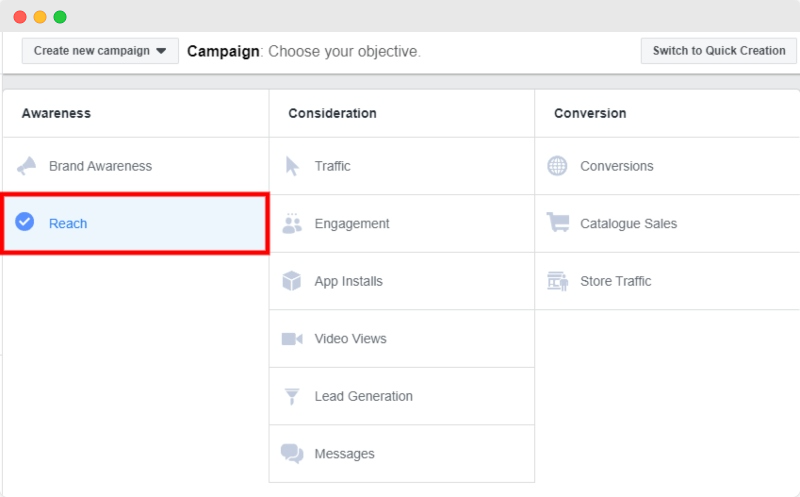Pick the Lead Generation objective label

click(364, 396)
